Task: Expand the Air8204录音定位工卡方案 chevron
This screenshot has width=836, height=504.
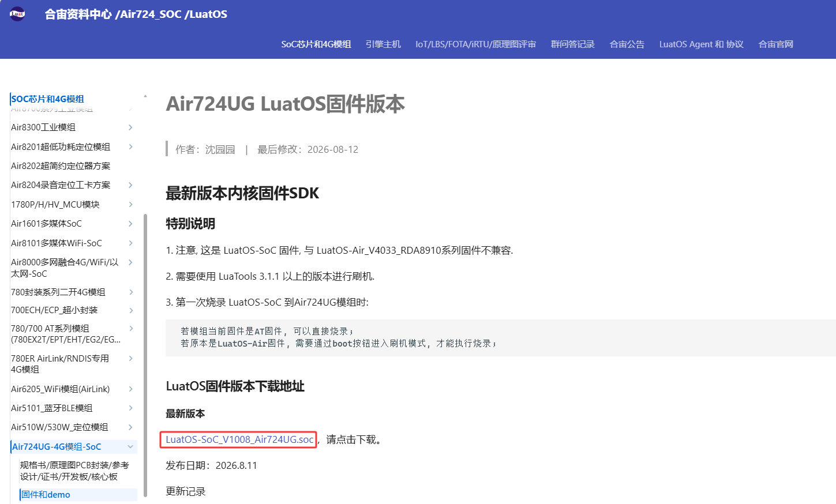Action: tap(130, 185)
